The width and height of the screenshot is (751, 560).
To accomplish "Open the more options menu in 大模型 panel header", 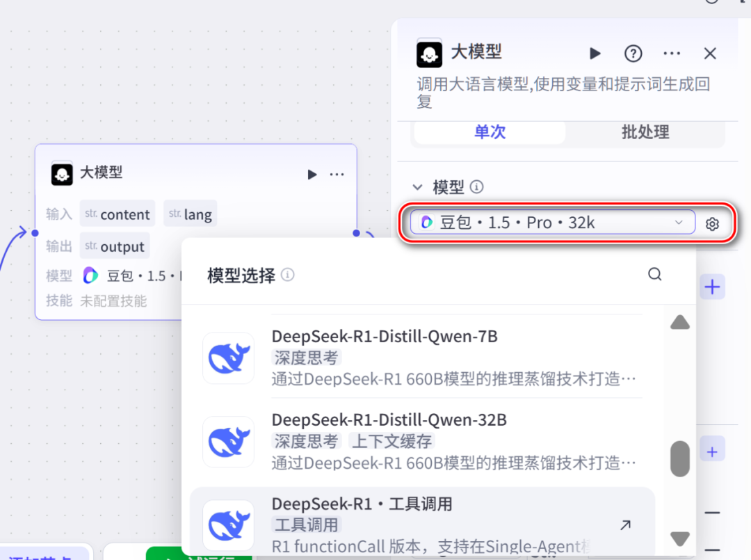I will coord(672,53).
